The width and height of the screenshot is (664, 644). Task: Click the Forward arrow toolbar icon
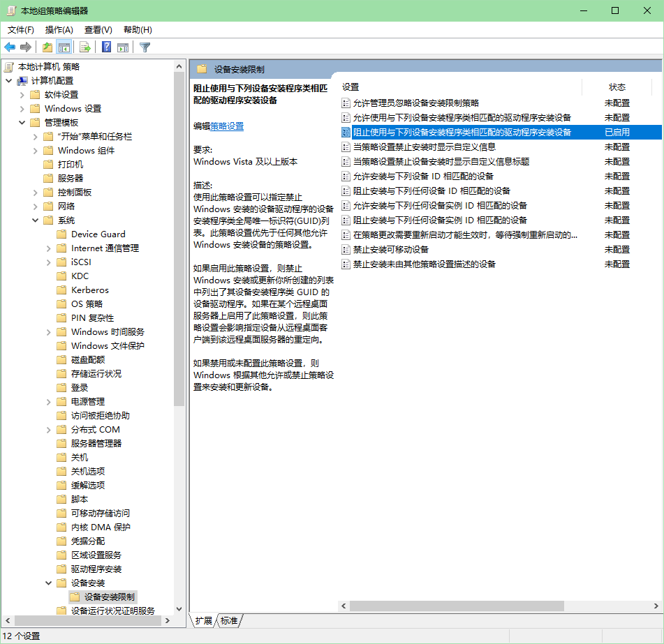pos(26,47)
